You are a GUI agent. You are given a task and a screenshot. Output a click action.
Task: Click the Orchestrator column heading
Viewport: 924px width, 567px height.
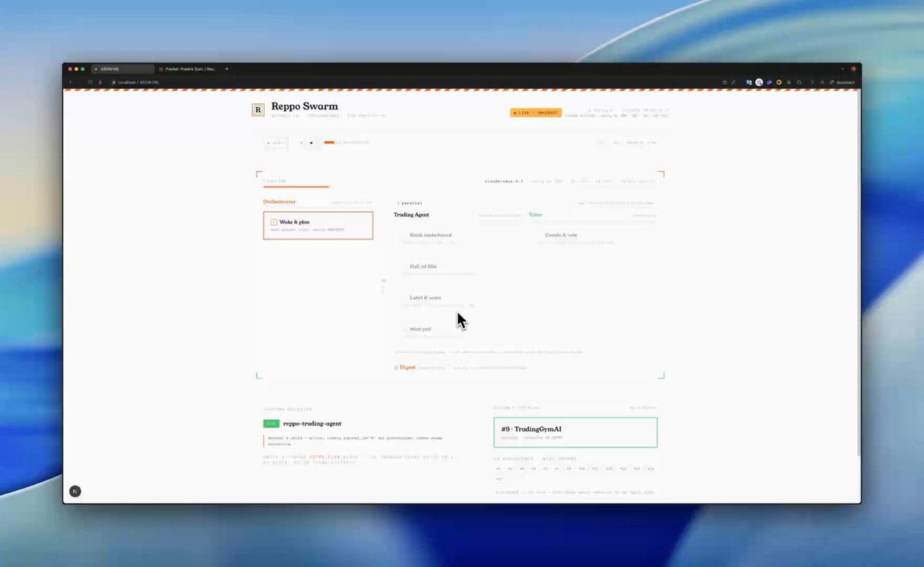(x=280, y=202)
